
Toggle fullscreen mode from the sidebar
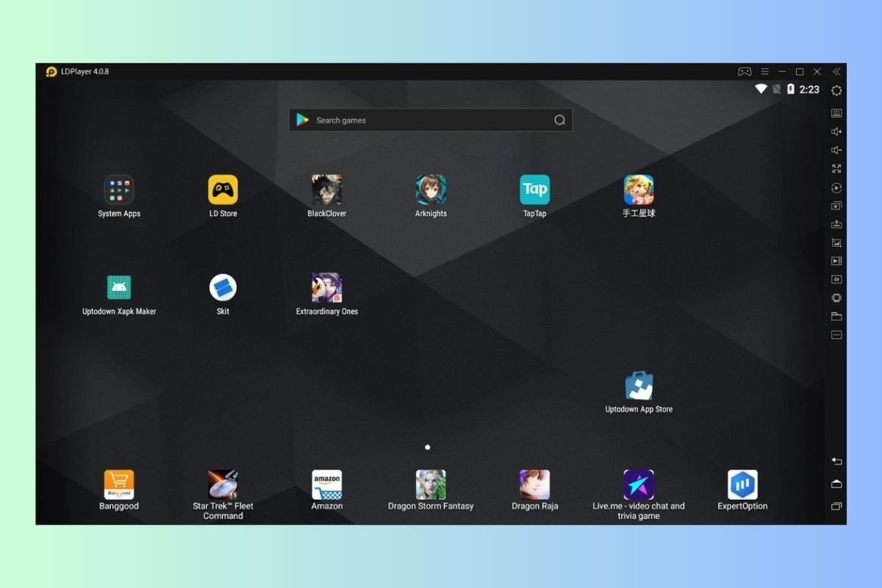tap(836, 168)
